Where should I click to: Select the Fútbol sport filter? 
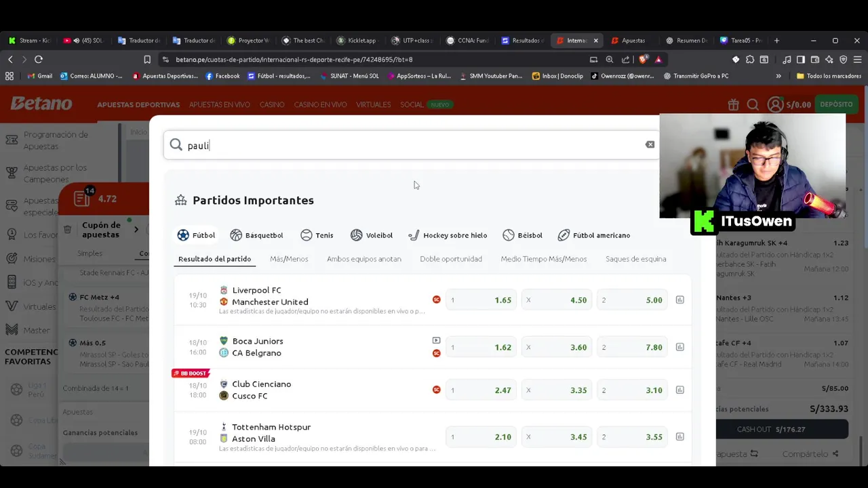196,235
